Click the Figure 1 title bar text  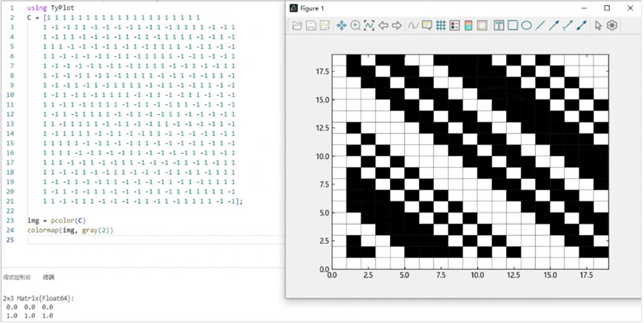pos(312,8)
